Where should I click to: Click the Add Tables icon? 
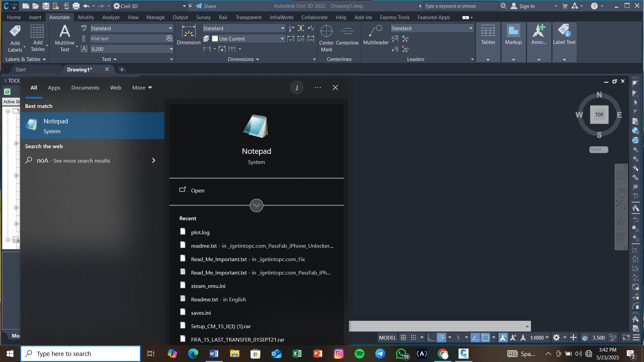(37, 32)
